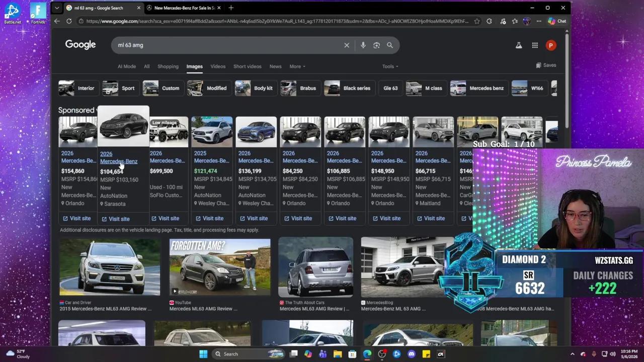The image size is (644, 362).
Task: Visit site for the $84,250 listing
Action: pos(298,218)
